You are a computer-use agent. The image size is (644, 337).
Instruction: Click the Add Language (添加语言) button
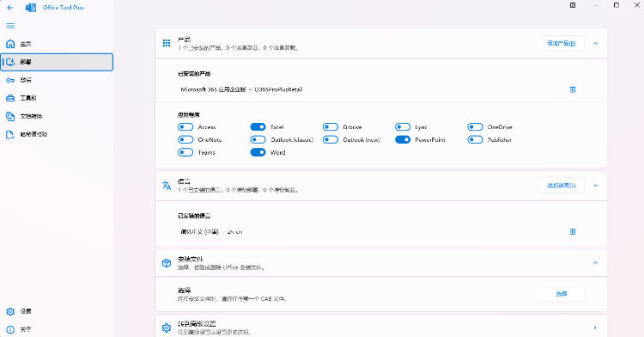click(x=562, y=186)
